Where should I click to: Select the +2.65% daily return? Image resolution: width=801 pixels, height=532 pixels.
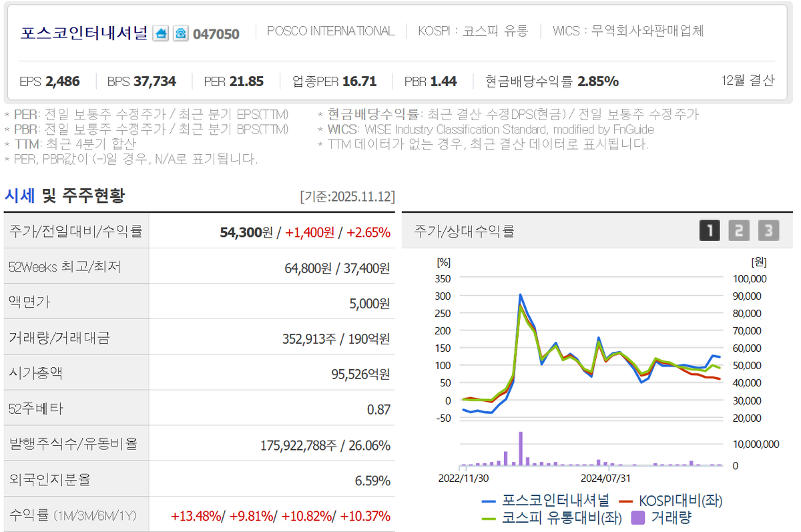368,232
